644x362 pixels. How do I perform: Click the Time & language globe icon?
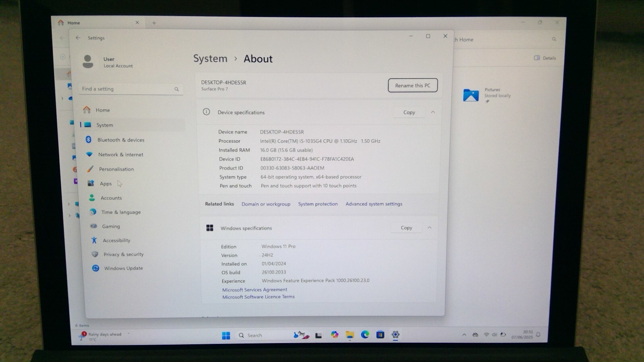93,212
